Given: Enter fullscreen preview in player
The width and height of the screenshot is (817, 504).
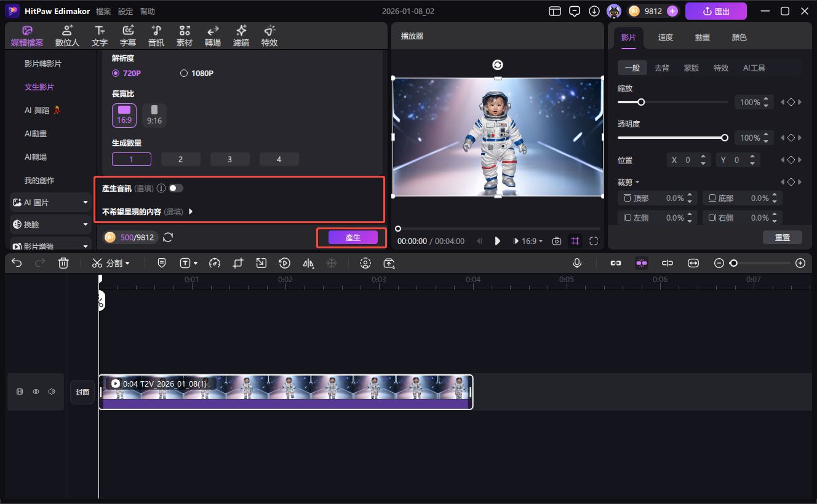Looking at the screenshot, I should (x=594, y=241).
